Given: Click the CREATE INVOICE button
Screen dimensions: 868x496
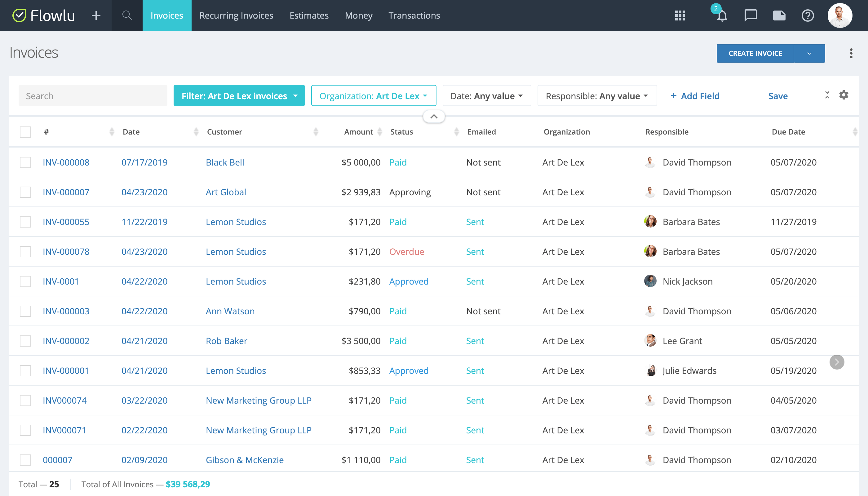Looking at the screenshot, I should click(755, 53).
